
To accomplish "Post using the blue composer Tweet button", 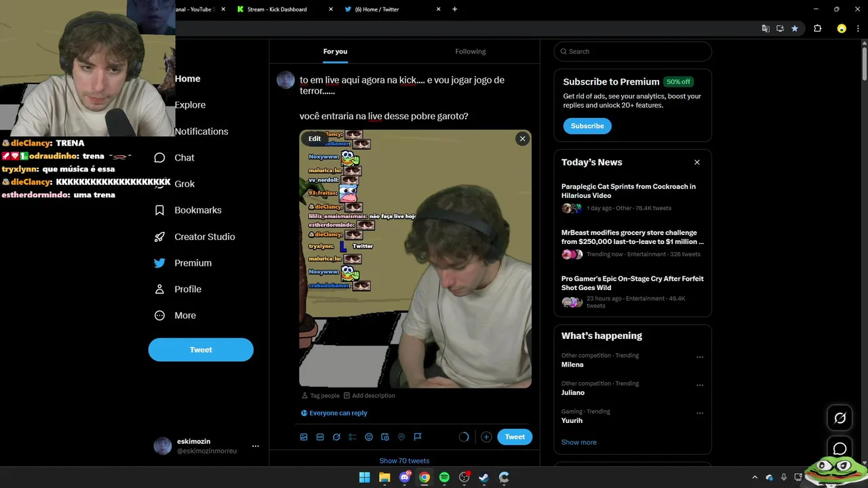I will pyautogui.click(x=515, y=437).
